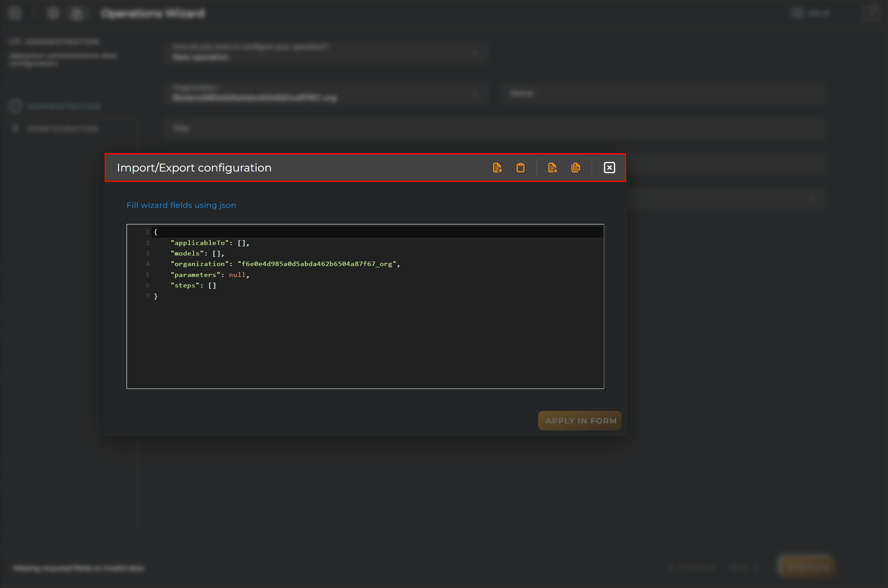Click the upload JSON file icon
This screenshot has height=588, width=888.
tap(497, 168)
